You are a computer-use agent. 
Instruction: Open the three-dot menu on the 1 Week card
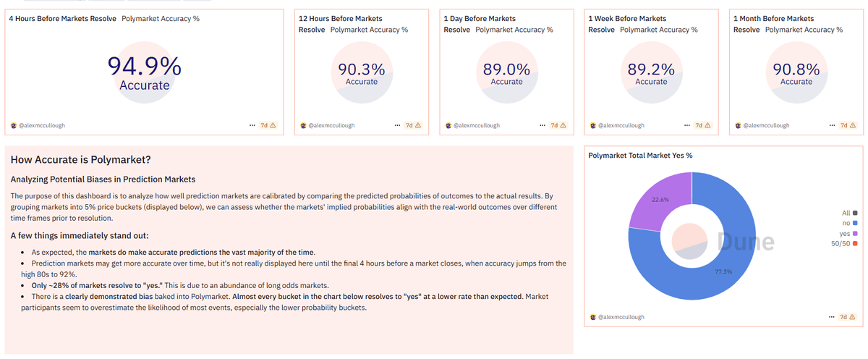point(687,125)
